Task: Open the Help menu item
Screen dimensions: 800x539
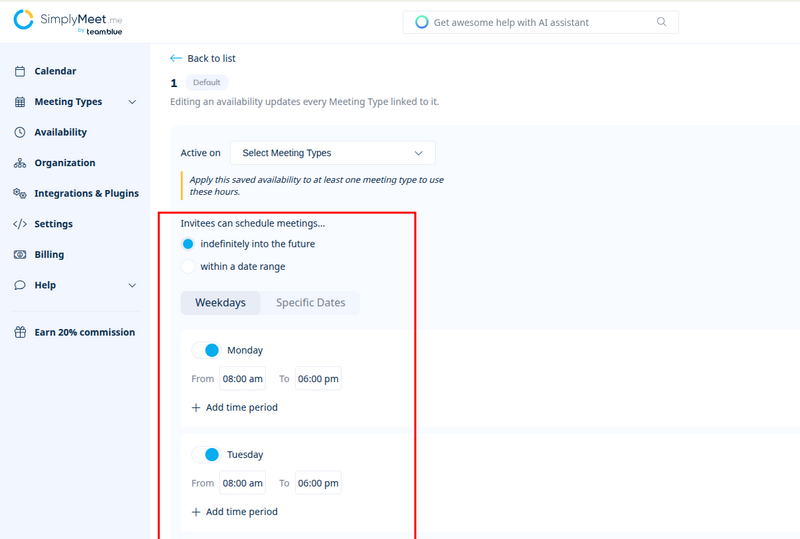Action: pos(45,285)
